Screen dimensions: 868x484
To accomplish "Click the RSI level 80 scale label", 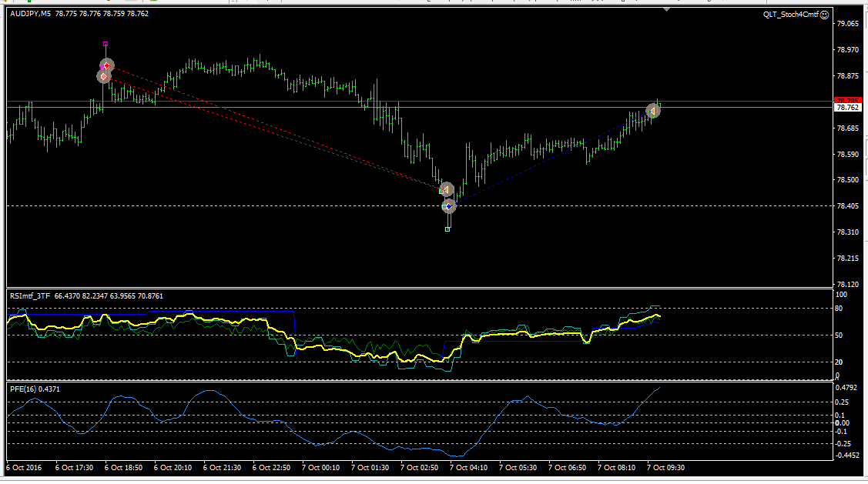I will pos(839,308).
